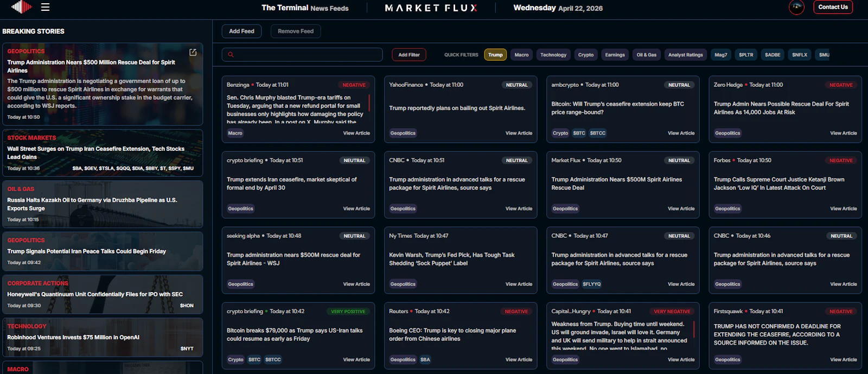View Article for seeking alpha Spirit card

click(356, 284)
